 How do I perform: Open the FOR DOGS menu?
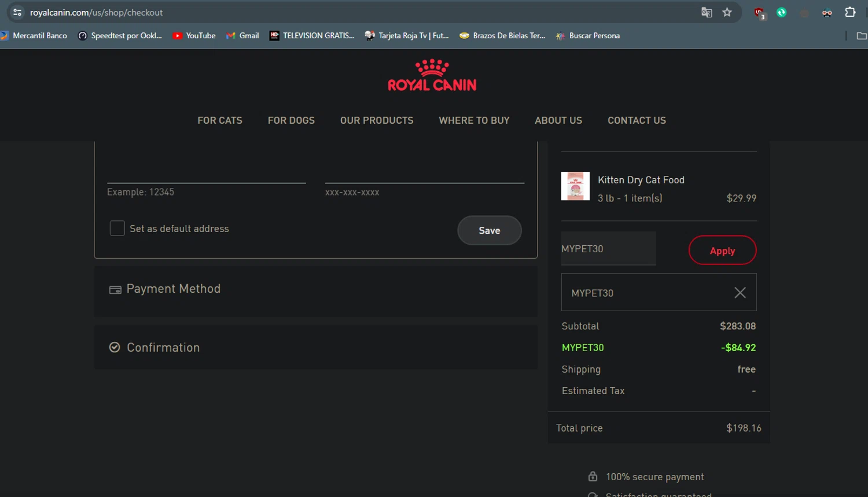(291, 120)
